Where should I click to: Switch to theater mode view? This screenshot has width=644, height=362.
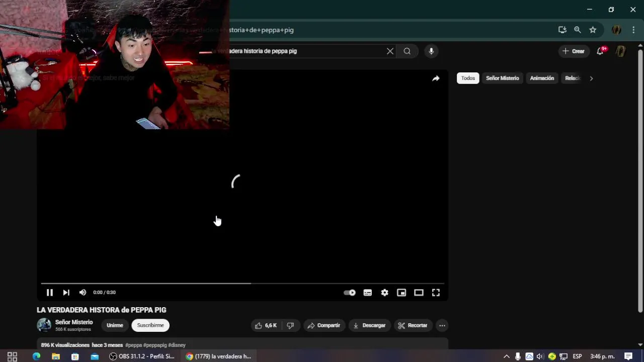click(x=419, y=293)
